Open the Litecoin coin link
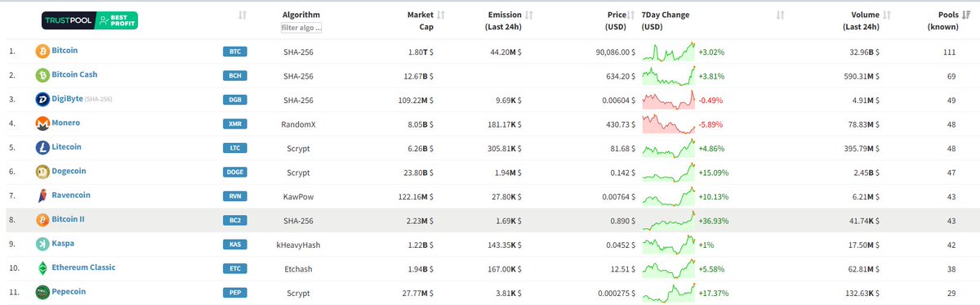 tap(66, 147)
